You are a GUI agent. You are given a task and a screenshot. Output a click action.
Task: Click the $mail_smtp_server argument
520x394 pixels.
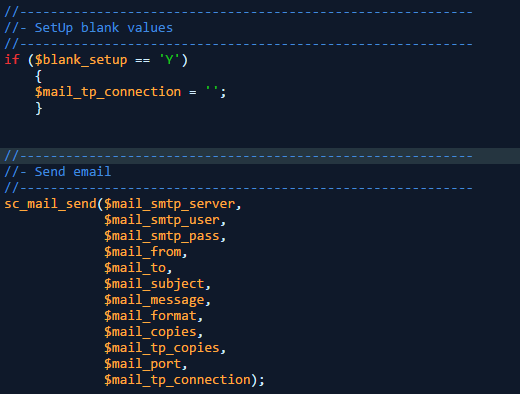tap(170, 204)
